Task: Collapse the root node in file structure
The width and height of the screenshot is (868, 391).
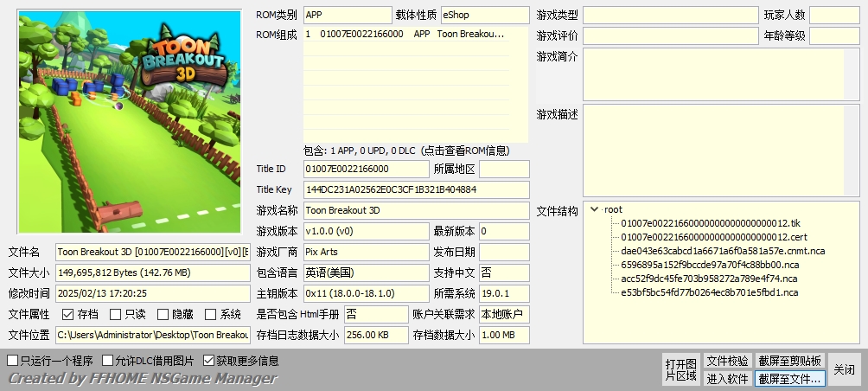Action: pyautogui.click(x=594, y=209)
